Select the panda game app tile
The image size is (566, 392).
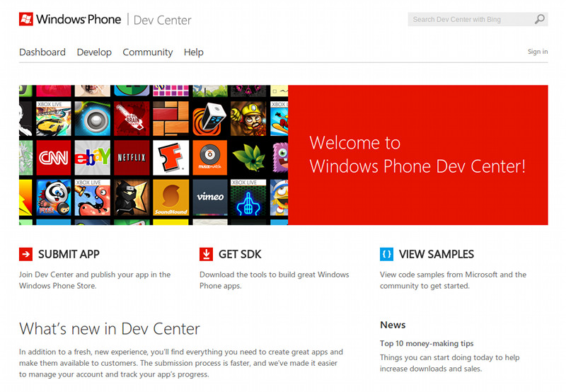(x=54, y=197)
